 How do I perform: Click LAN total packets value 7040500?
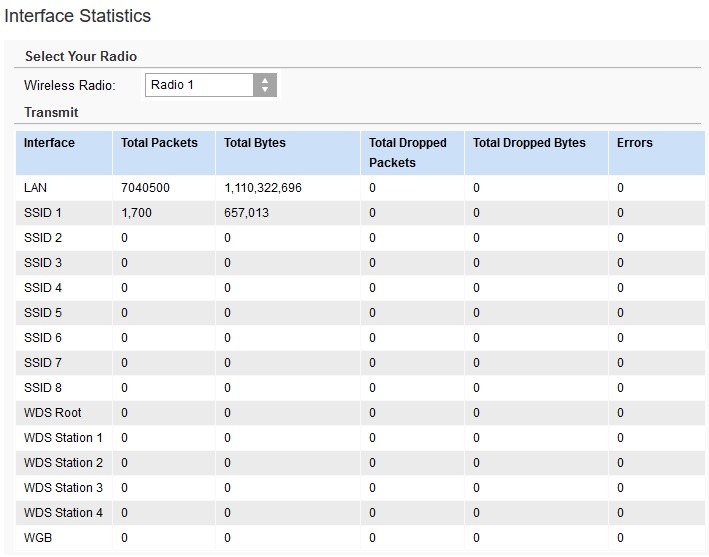145,188
